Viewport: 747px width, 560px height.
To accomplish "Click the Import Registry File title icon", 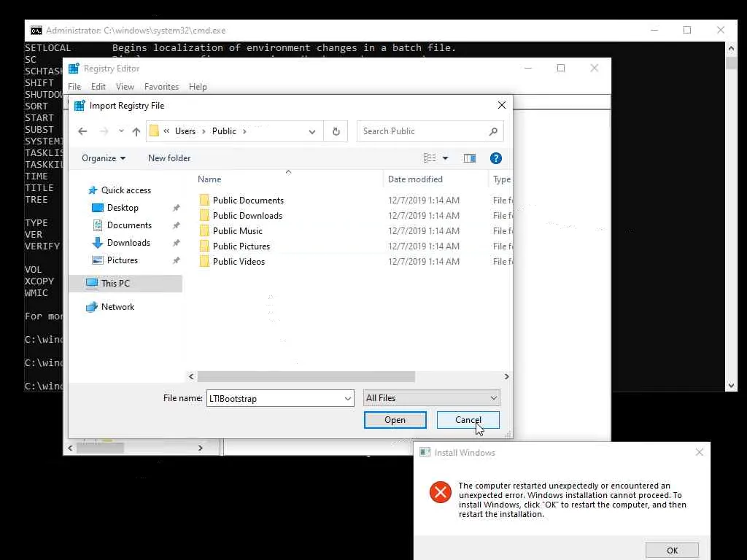I will click(79, 106).
